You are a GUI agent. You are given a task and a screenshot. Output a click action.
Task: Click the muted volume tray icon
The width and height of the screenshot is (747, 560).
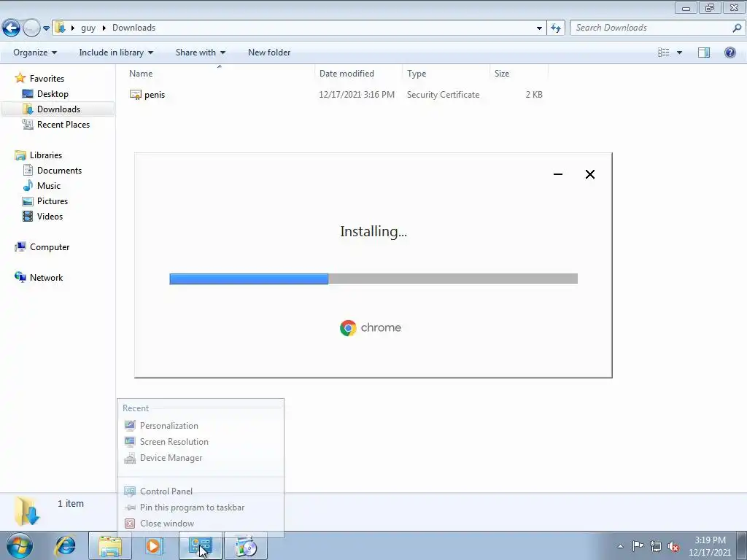coord(673,546)
